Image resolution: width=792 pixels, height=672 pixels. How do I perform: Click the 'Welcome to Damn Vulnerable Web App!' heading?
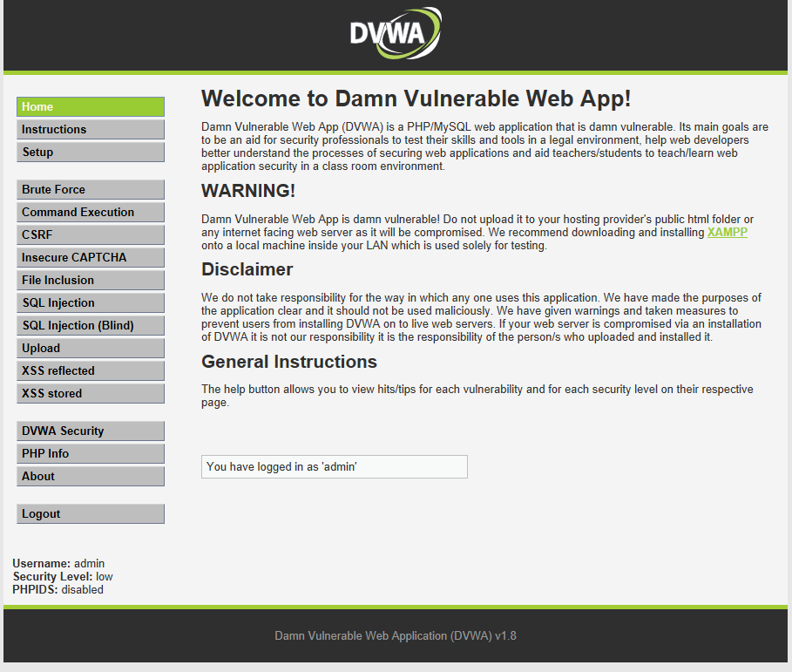(416, 98)
